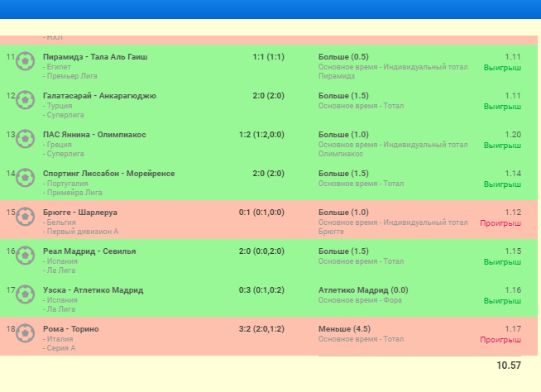Click the soccer ball icon for Уэска match
Viewport: 541px width, 392px height.
(x=25, y=294)
